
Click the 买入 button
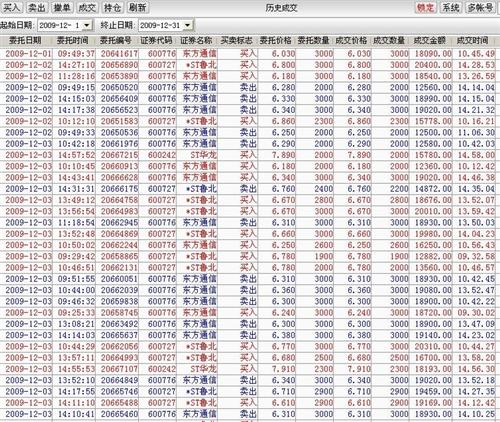(11, 7)
